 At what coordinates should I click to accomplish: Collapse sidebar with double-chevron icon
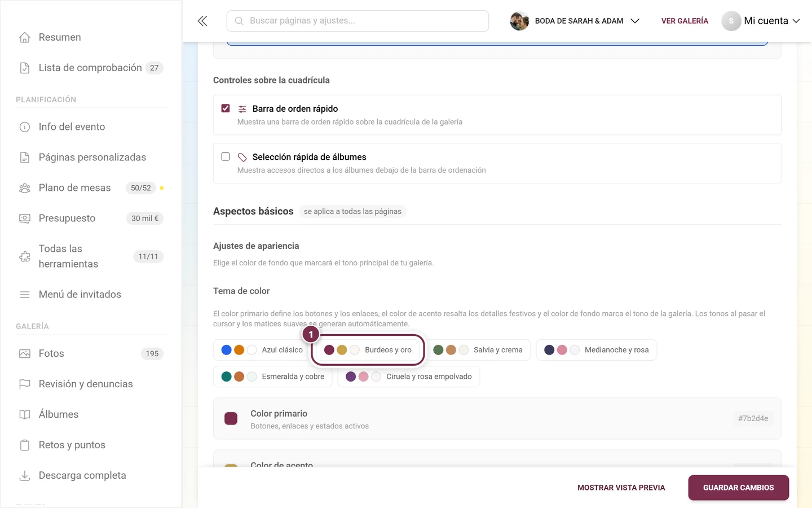(202, 21)
